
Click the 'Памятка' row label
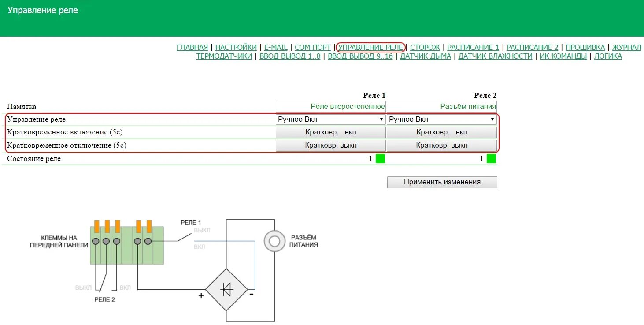coord(22,107)
